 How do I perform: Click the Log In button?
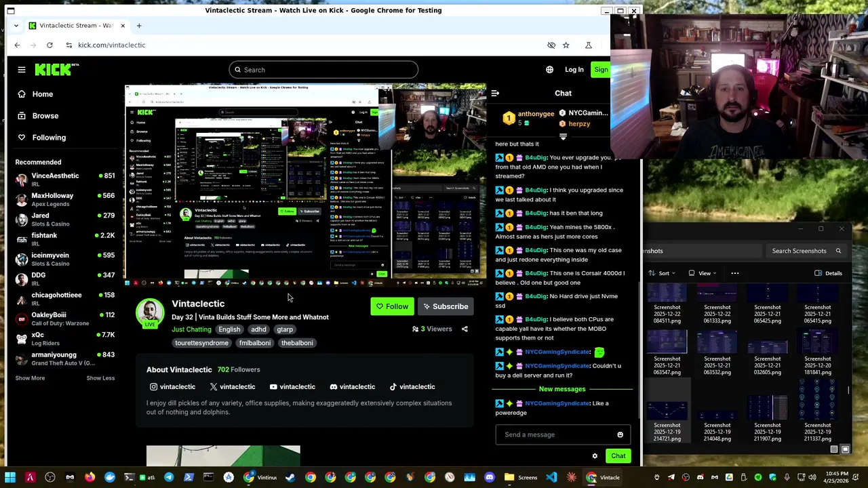574,70
